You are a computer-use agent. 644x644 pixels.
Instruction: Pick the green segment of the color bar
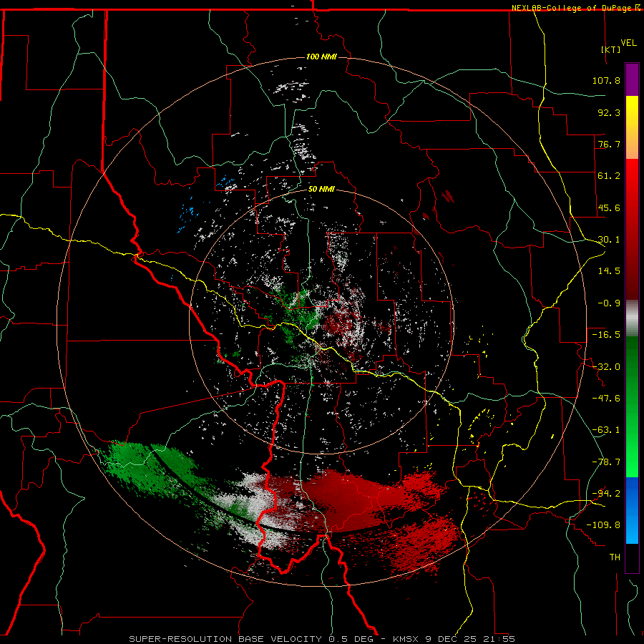632,406
